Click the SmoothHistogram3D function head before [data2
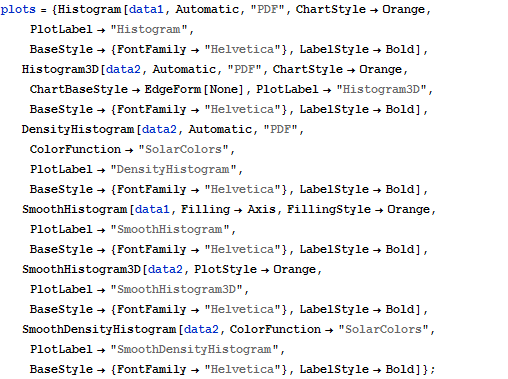This screenshot has height=379, width=508. tap(82, 269)
